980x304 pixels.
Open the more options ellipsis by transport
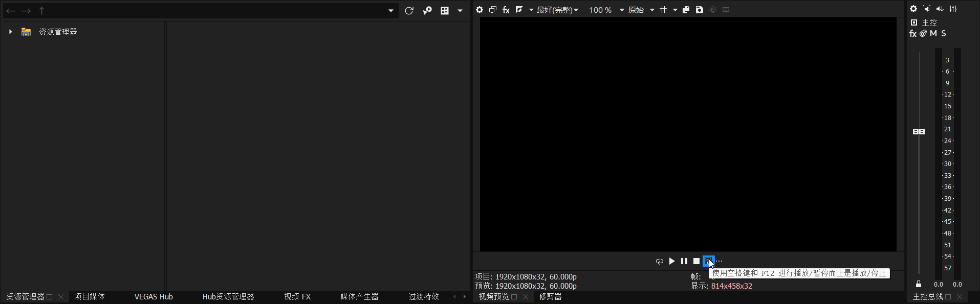tap(720, 261)
